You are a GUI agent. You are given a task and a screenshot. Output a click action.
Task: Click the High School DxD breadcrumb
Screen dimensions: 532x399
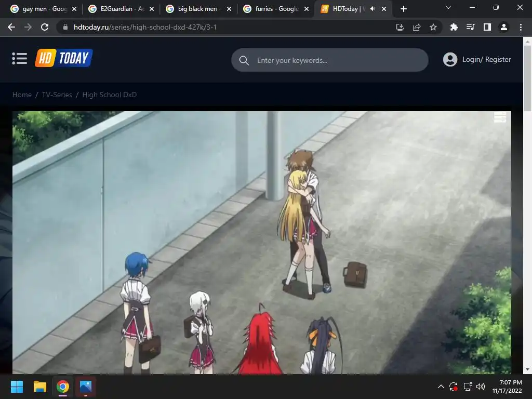110,95
